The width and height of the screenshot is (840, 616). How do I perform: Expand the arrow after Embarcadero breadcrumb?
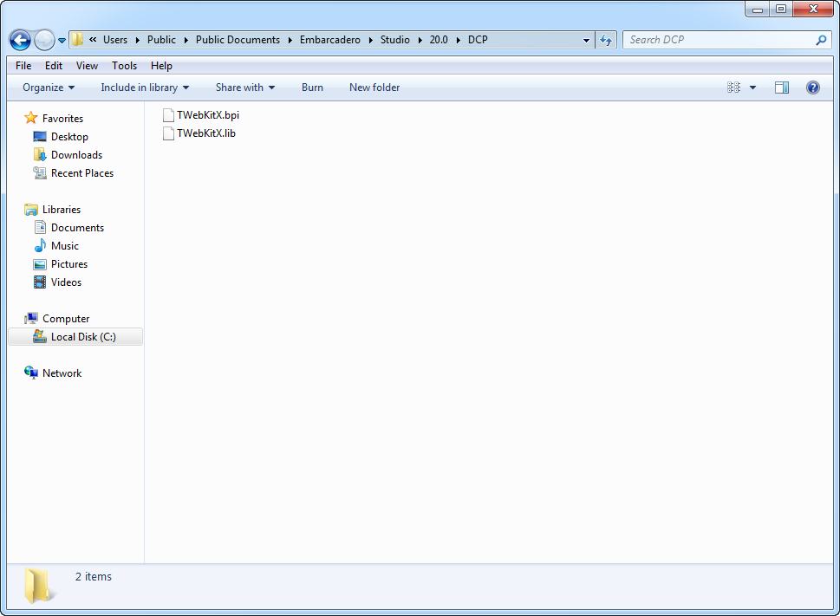370,40
